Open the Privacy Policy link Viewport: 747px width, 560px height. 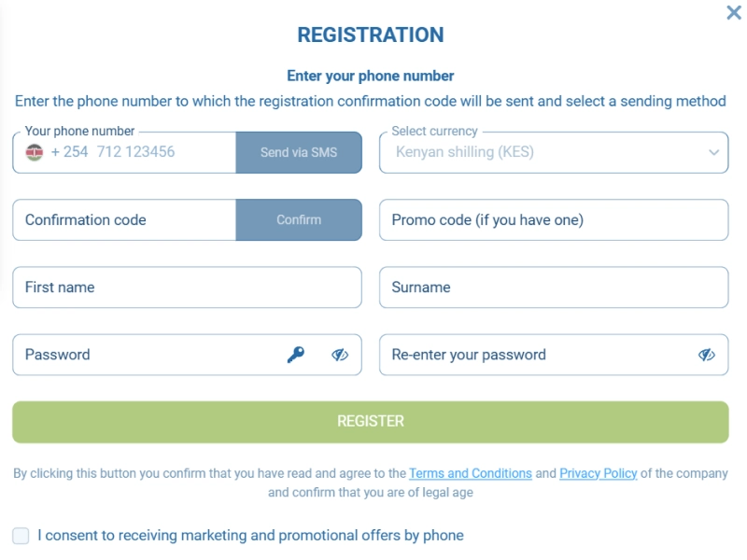[598, 473]
